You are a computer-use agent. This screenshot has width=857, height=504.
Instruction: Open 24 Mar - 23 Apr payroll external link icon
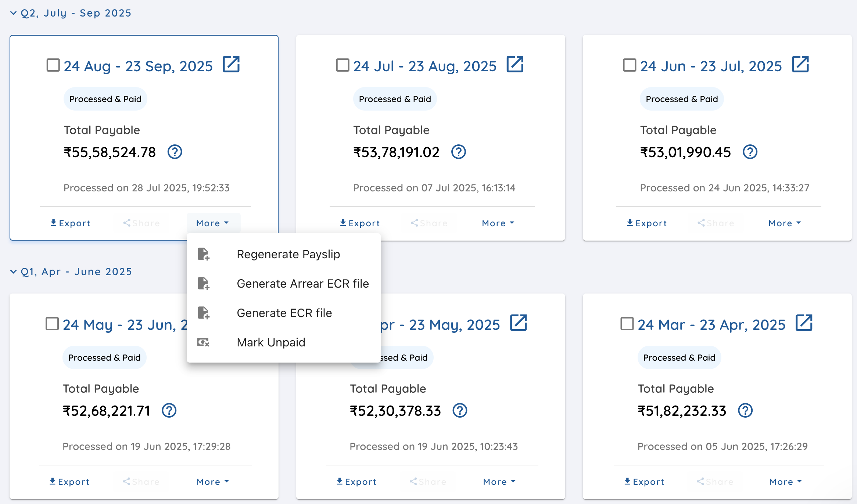tap(804, 323)
